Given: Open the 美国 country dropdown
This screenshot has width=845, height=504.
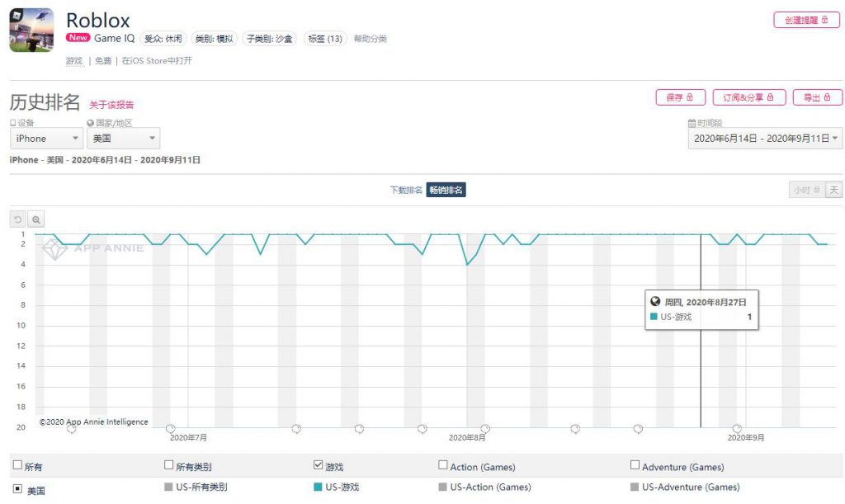Looking at the screenshot, I should (124, 139).
